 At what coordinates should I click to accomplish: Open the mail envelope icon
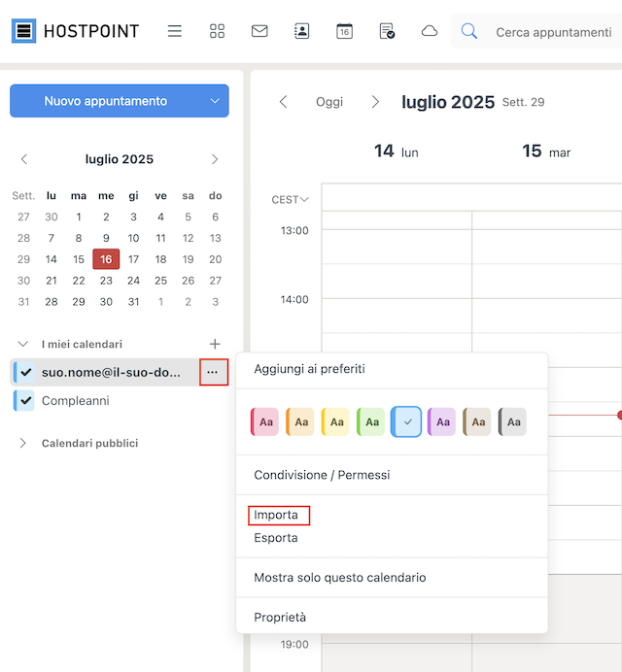pos(259,31)
